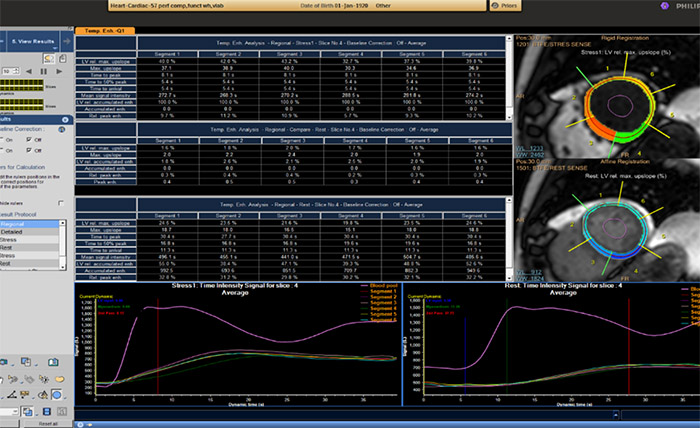Toggle second Baseline Correction Off checkbox
The height and width of the screenshot is (428, 700).
tap(29, 150)
